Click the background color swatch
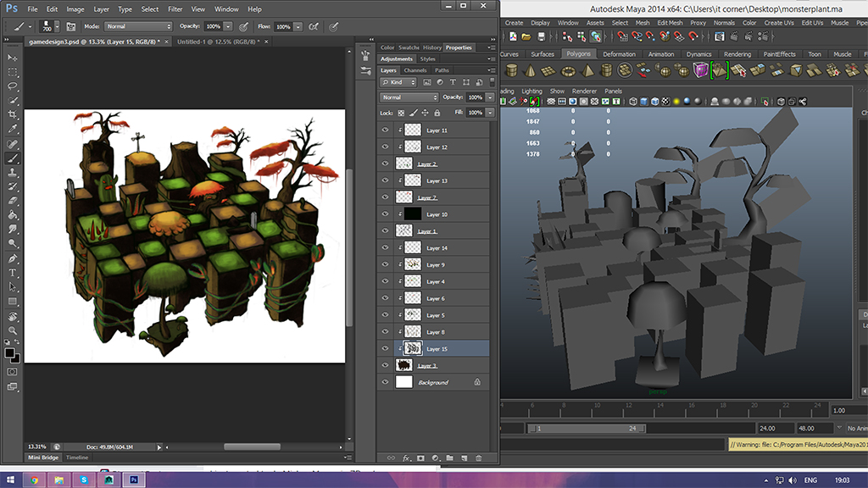Image resolution: width=868 pixels, height=488 pixels. pos(16,358)
